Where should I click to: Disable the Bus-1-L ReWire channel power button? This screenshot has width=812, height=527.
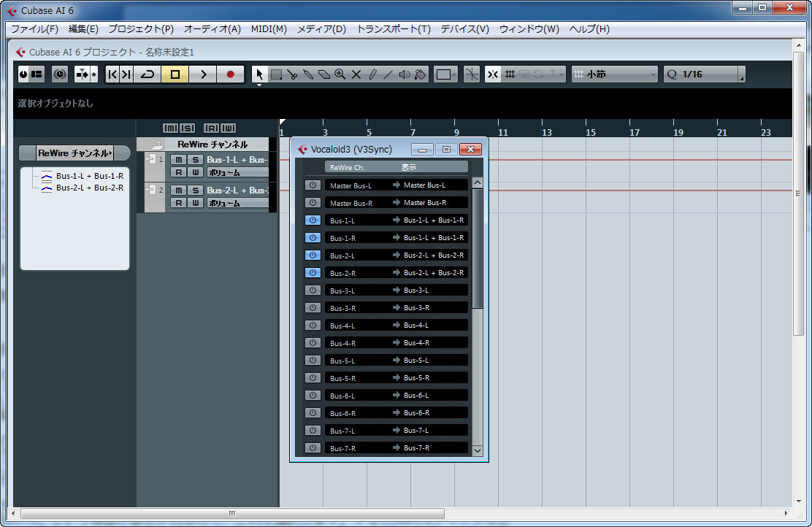pos(313,220)
